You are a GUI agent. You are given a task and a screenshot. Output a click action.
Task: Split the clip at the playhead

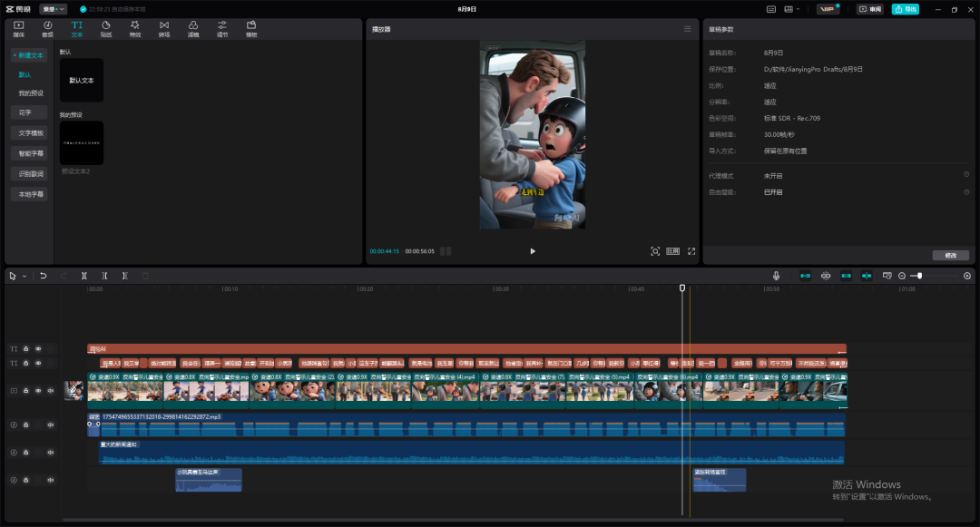pyautogui.click(x=83, y=276)
